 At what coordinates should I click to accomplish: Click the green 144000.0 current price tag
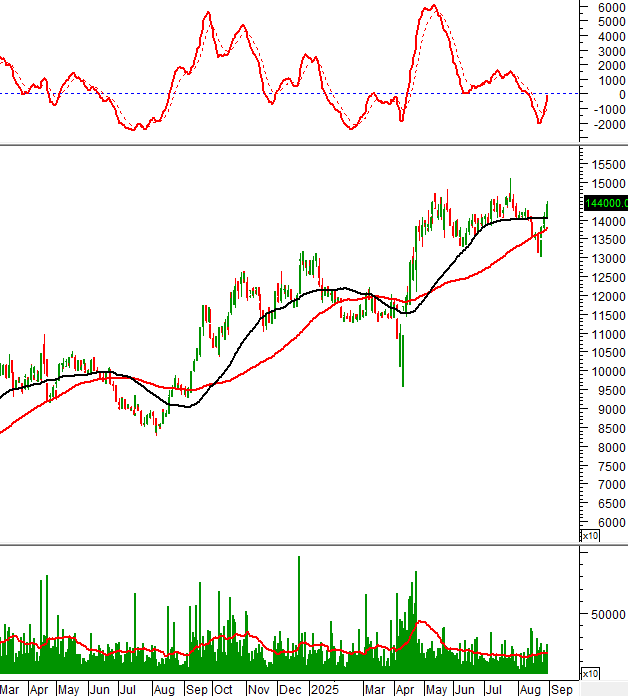coord(606,203)
